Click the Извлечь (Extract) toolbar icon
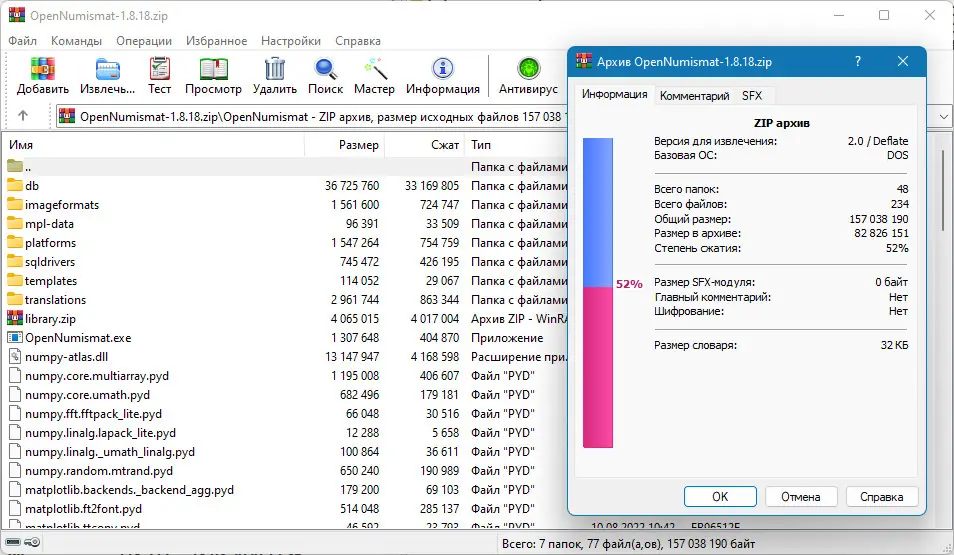This screenshot has width=954, height=555. tap(107, 69)
